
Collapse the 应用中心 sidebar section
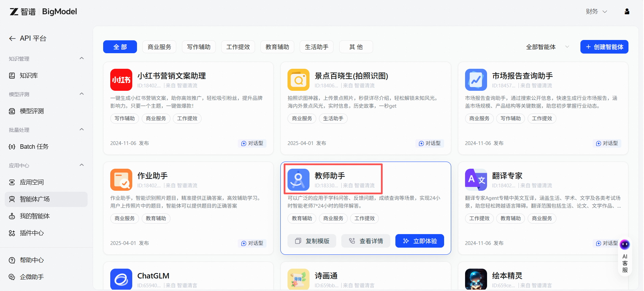pyautogui.click(x=82, y=165)
